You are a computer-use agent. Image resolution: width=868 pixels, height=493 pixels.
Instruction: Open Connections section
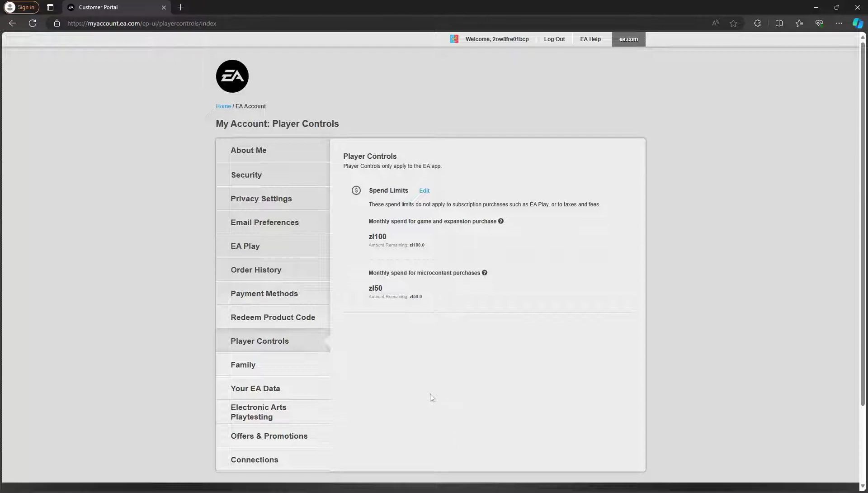click(x=273, y=460)
